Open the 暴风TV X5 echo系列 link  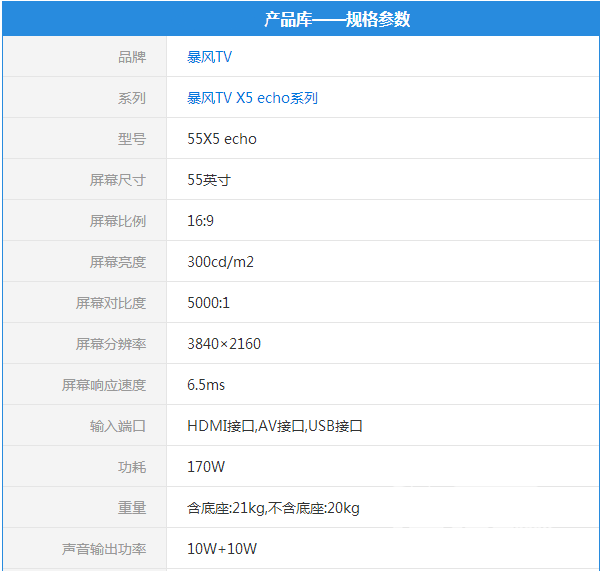click(252, 98)
